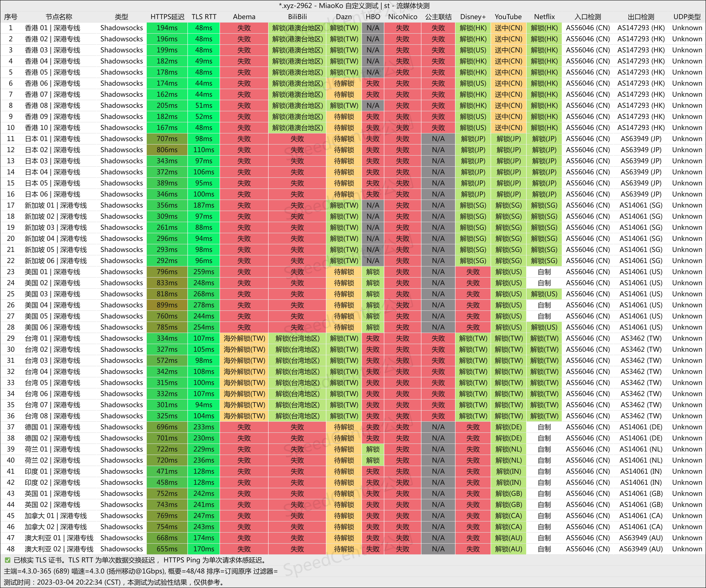
Task: Click the 节点名称 column header
Action: click(x=59, y=17)
